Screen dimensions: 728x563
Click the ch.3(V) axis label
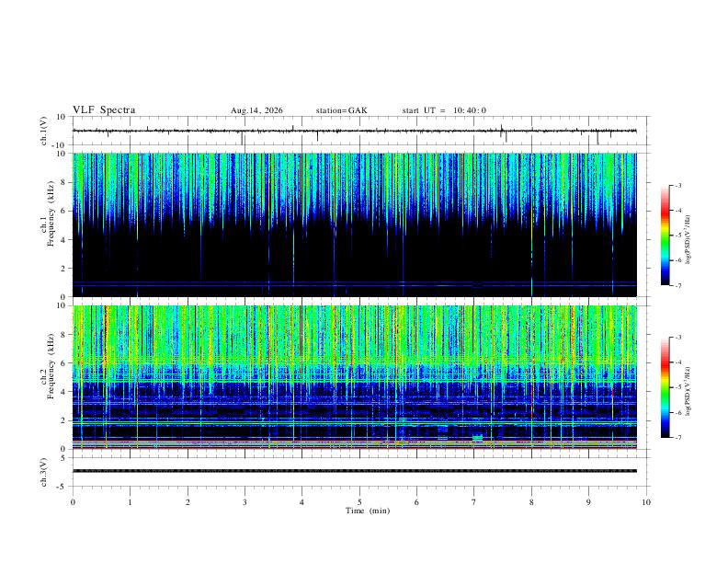click(x=44, y=472)
